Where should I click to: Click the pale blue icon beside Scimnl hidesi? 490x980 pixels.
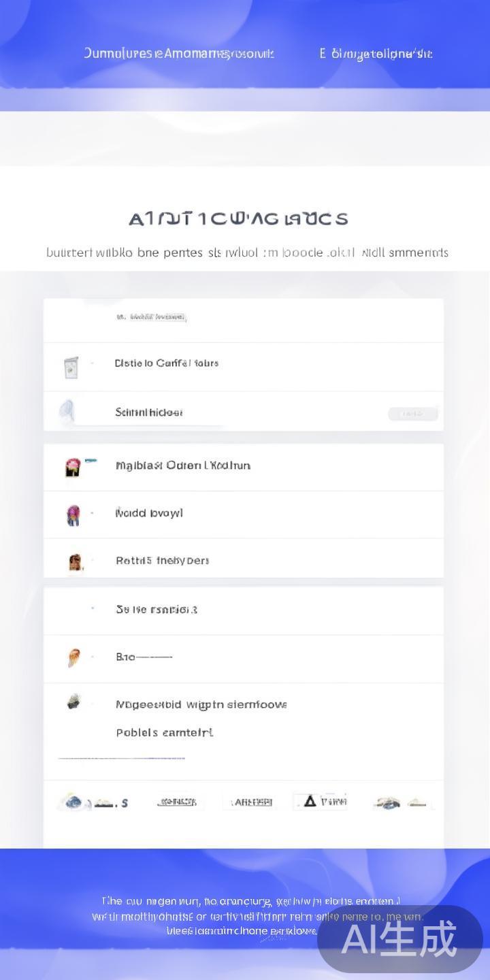(67, 412)
